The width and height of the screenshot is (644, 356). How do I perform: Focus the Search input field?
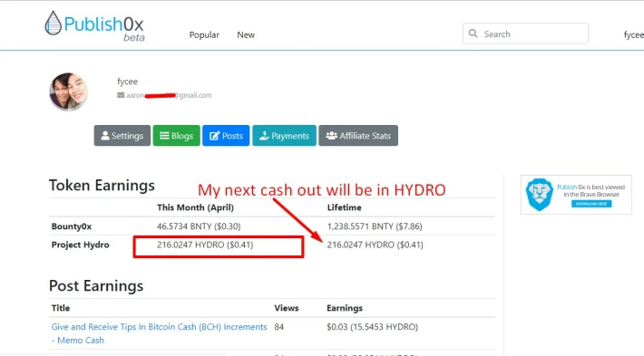point(525,34)
